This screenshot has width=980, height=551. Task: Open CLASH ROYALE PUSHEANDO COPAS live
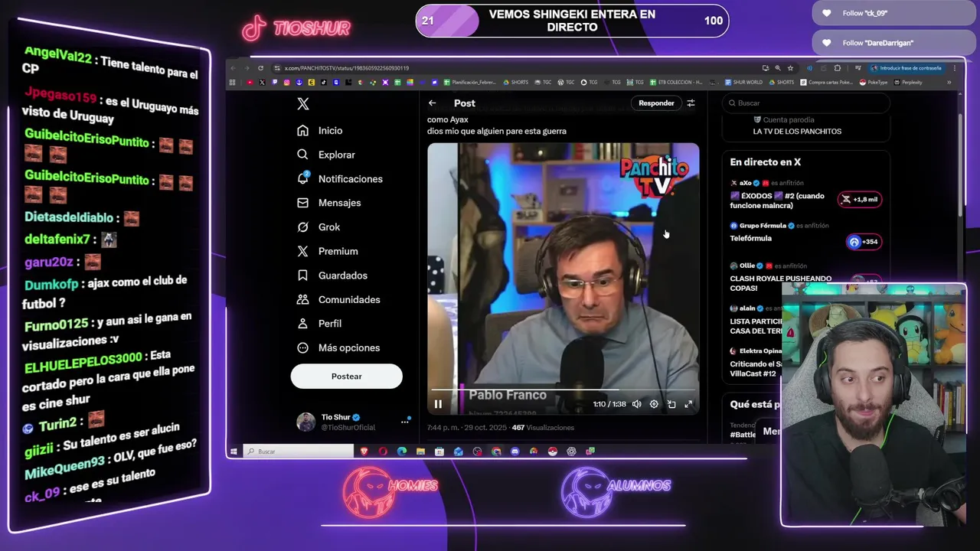[780, 283]
